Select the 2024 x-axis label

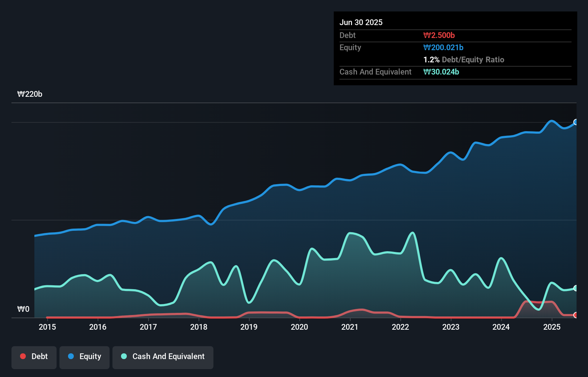coord(501,327)
